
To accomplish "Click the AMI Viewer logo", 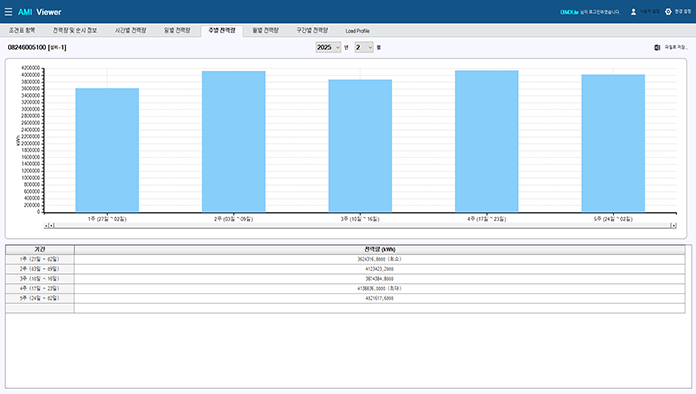I will pos(40,12).
